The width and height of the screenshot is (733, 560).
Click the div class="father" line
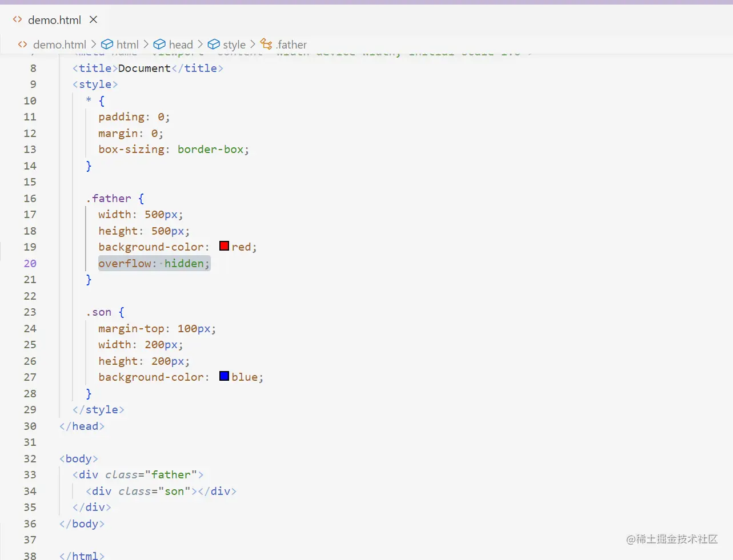[138, 475]
